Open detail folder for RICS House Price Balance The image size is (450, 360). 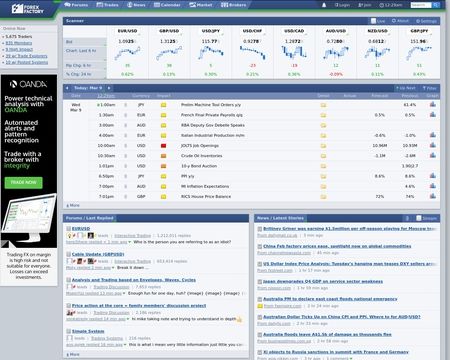point(323,197)
